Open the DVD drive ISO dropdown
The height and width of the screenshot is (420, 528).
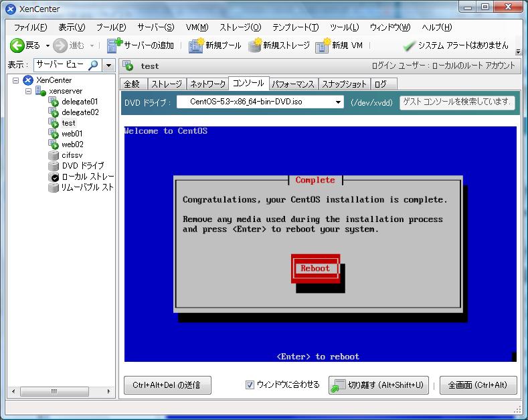338,102
